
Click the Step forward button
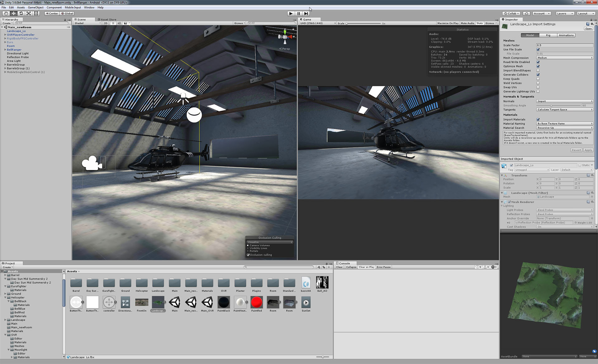(306, 13)
